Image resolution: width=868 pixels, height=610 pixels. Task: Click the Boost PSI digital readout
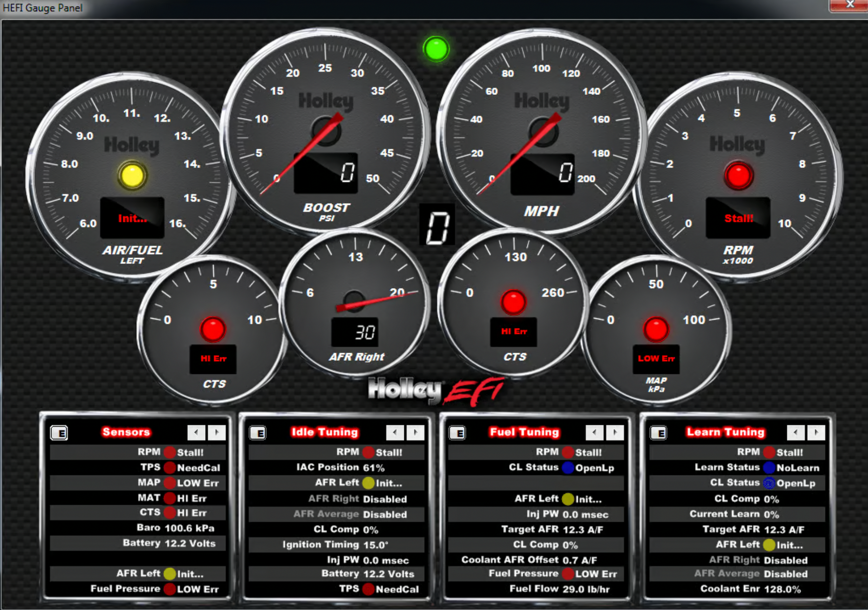tap(326, 173)
